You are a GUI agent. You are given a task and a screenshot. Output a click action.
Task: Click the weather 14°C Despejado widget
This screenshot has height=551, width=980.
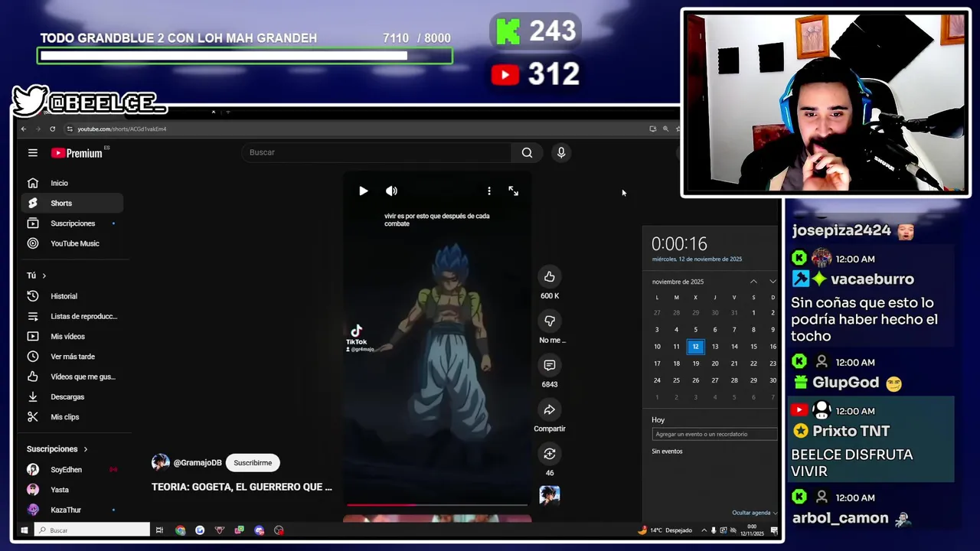pos(665,530)
